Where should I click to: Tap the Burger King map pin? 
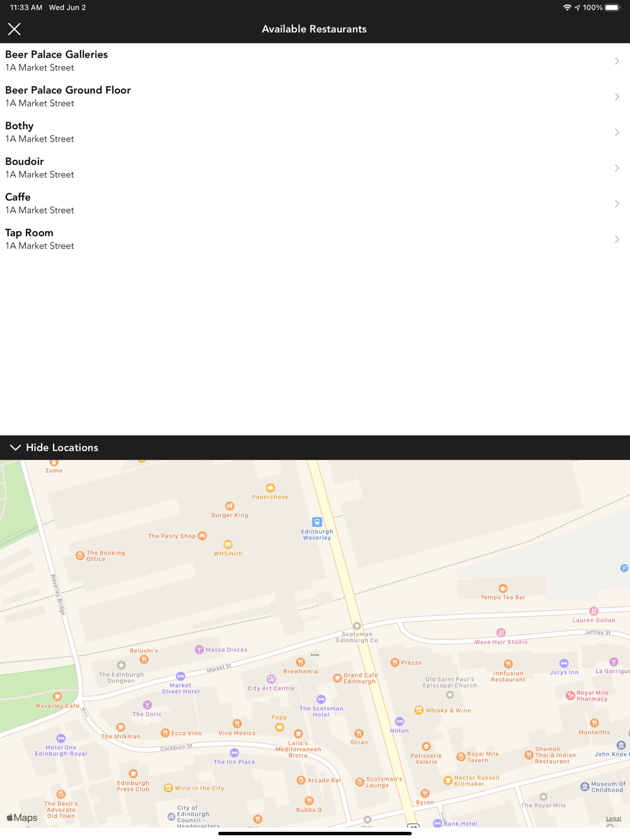229,506
